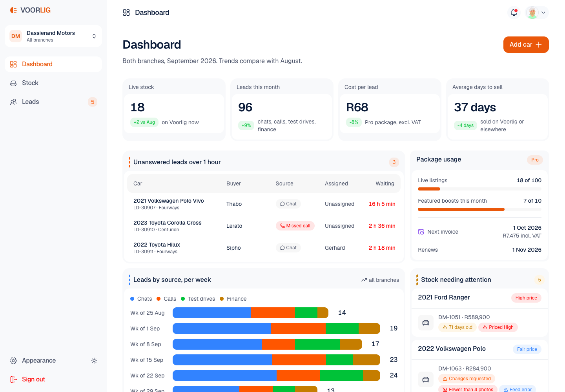Viewport: 565px width, 392px height.
Task: Click the Pro package badge
Action: [x=535, y=160]
